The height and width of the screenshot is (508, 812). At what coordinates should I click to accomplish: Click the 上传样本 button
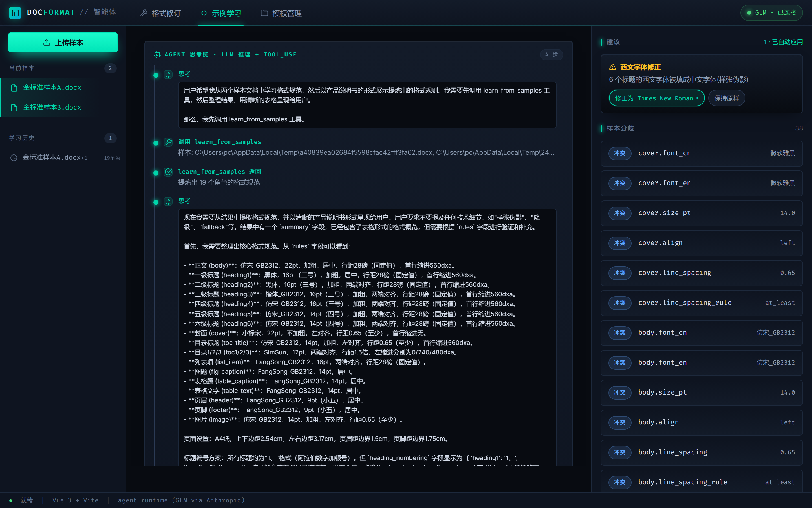pyautogui.click(x=63, y=42)
